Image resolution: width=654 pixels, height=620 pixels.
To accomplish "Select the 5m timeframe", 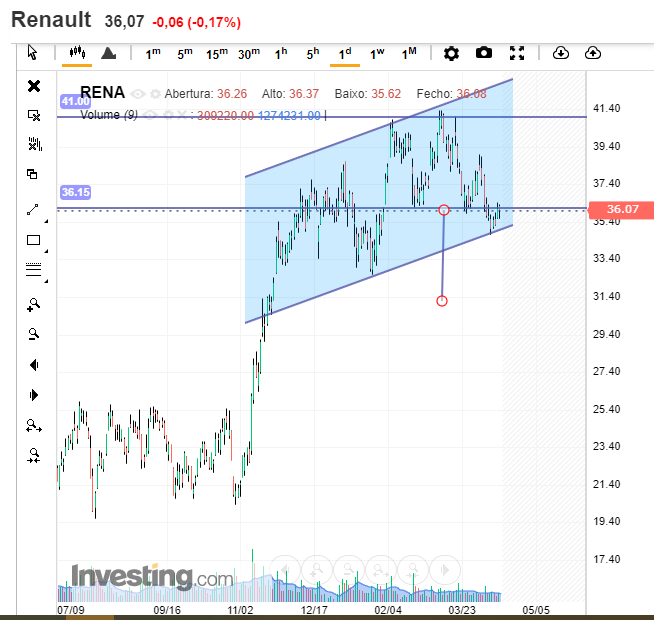I will 185,53.
